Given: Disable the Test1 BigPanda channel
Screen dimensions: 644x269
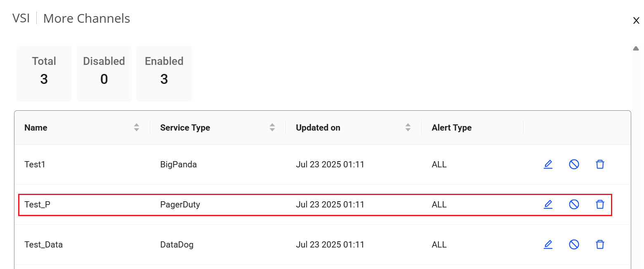Looking at the screenshot, I should point(574,164).
